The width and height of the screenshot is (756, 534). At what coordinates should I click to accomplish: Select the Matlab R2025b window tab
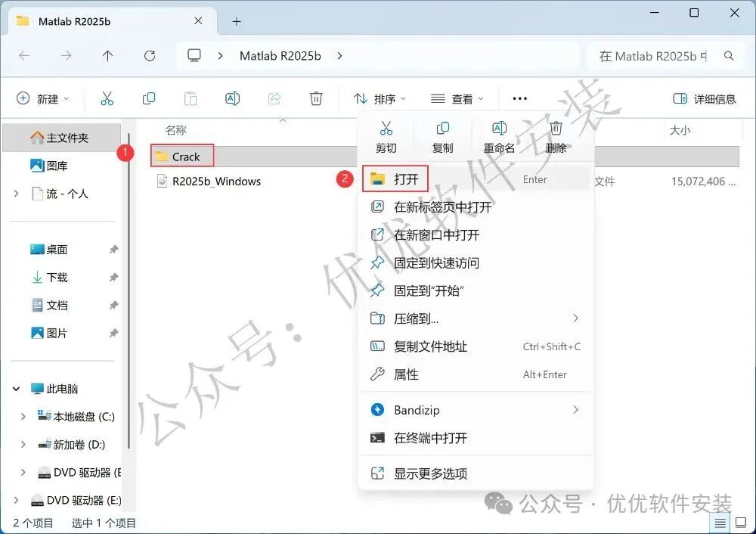click(x=112, y=21)
